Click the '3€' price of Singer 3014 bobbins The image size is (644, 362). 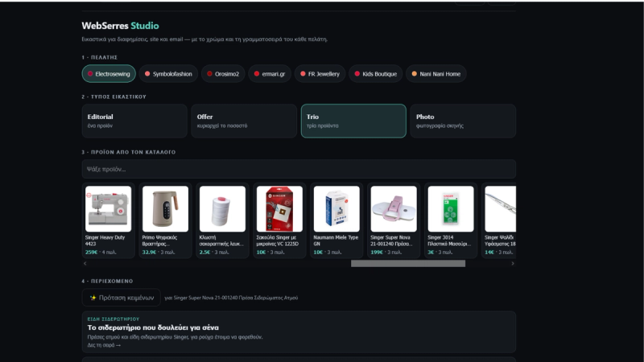[x=431, y=253]
